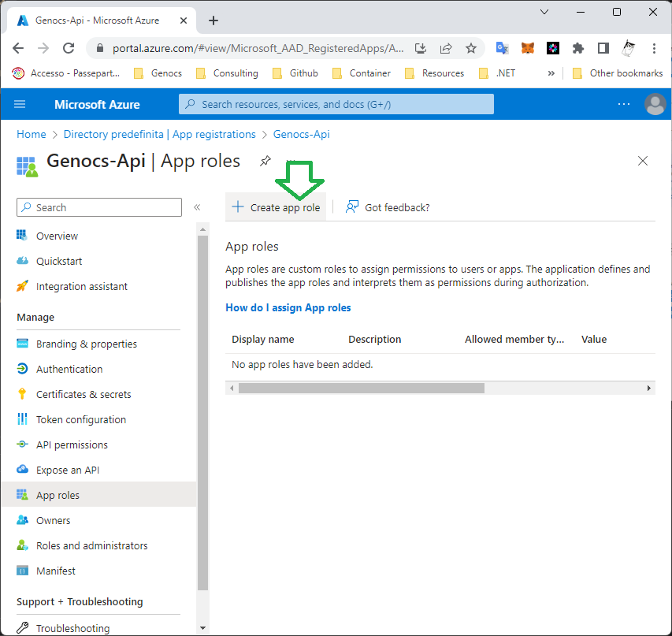
Task: Open the browser extensions puzzle icon
Action: 577,48
